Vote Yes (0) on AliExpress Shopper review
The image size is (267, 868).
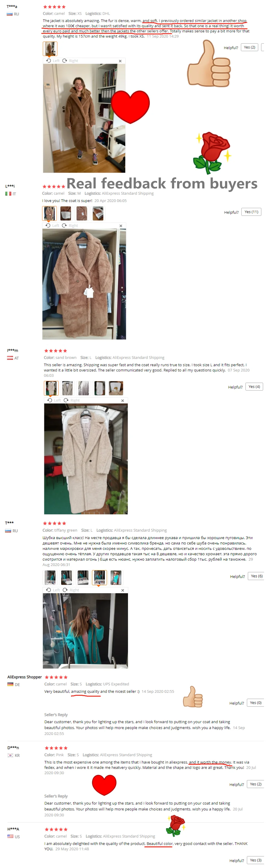(x=256, y=703)
